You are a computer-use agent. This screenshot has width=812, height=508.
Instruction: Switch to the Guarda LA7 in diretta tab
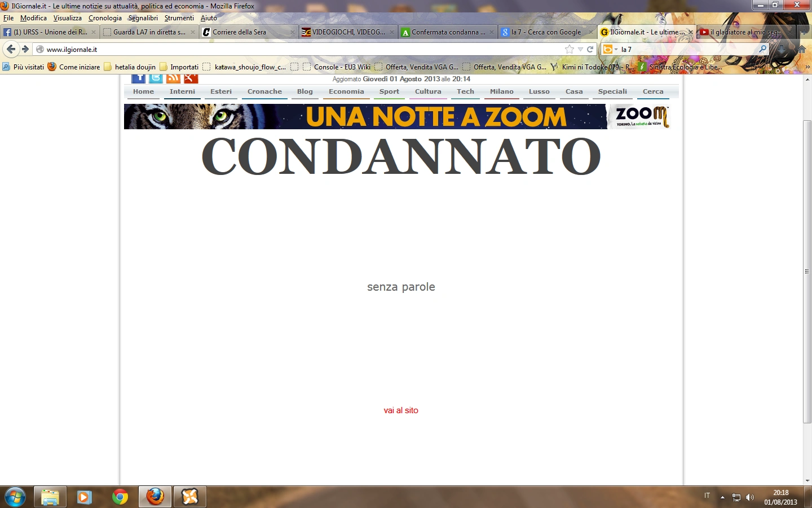click(x=149, y=32)
